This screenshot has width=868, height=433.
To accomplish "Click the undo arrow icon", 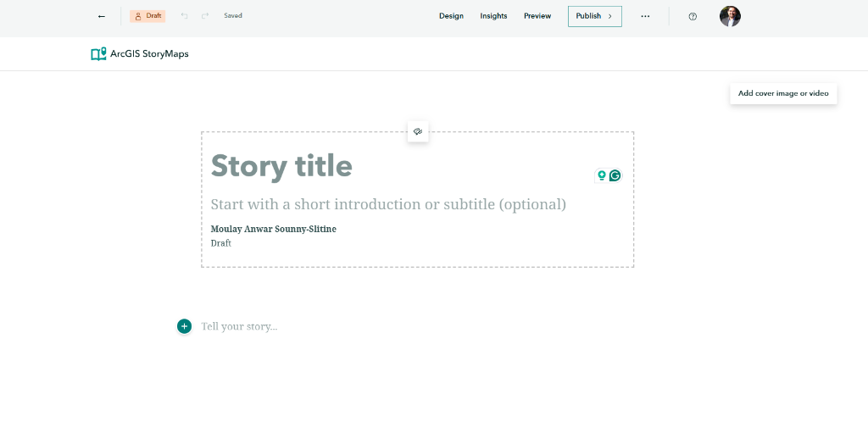I will pyautogui.click(x=184, y=16).
